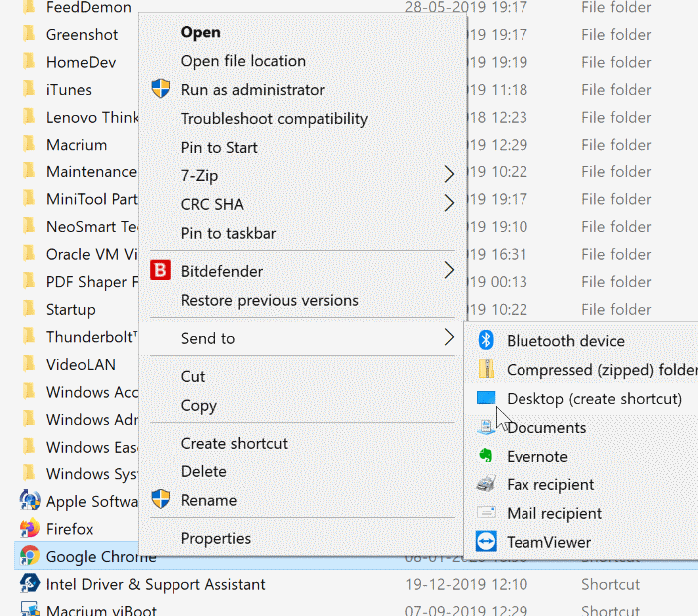The width and height of the screenshot is (698, 616).
Task: Expand the 7-Zip submenu arrow
Action: pos(449,176)
